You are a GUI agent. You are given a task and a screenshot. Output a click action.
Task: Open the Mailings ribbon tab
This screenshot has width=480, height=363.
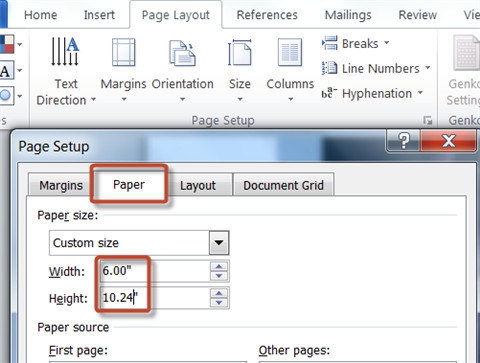click(348, 15)
